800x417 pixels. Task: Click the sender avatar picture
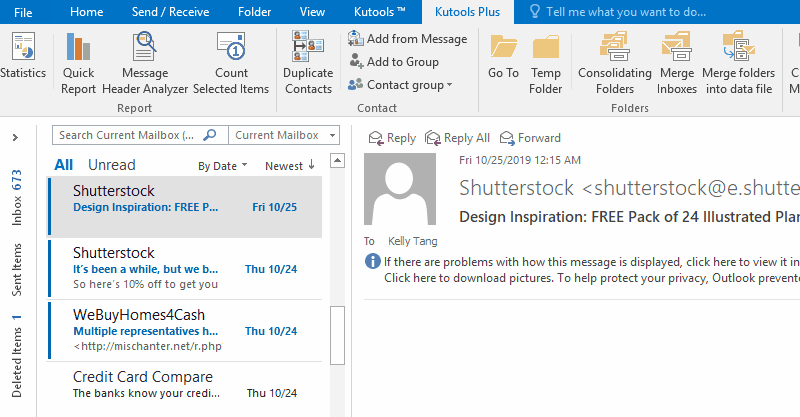(x=399, y=189)
